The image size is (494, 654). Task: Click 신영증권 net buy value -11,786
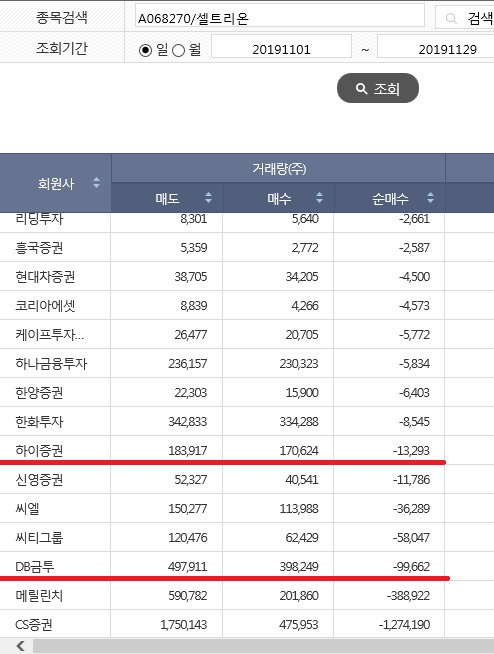pyautogui.click(x=411, y=480)
